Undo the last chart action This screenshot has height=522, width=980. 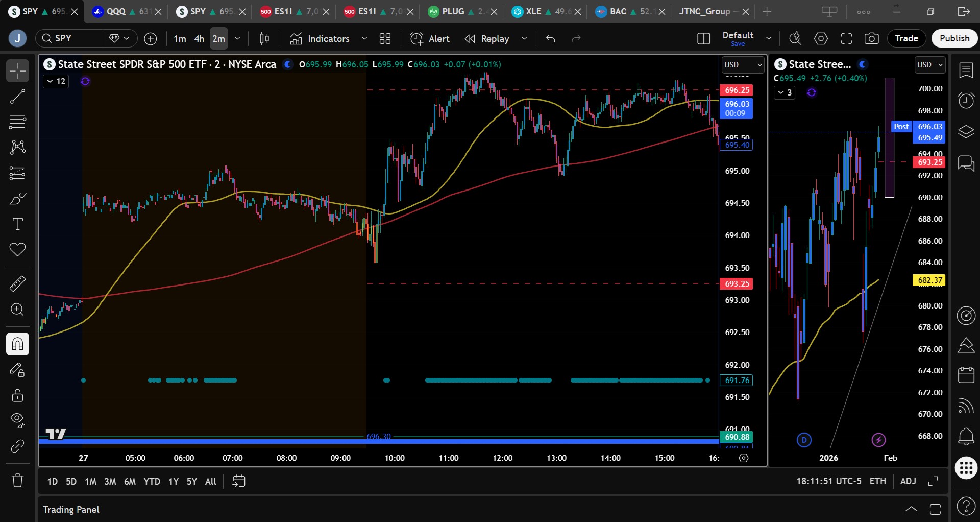pos(550,38)
